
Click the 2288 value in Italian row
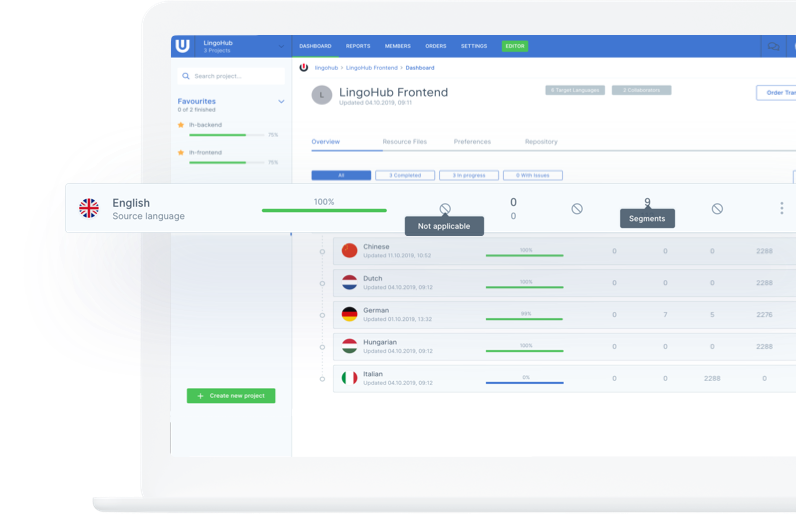click(712, 379)
